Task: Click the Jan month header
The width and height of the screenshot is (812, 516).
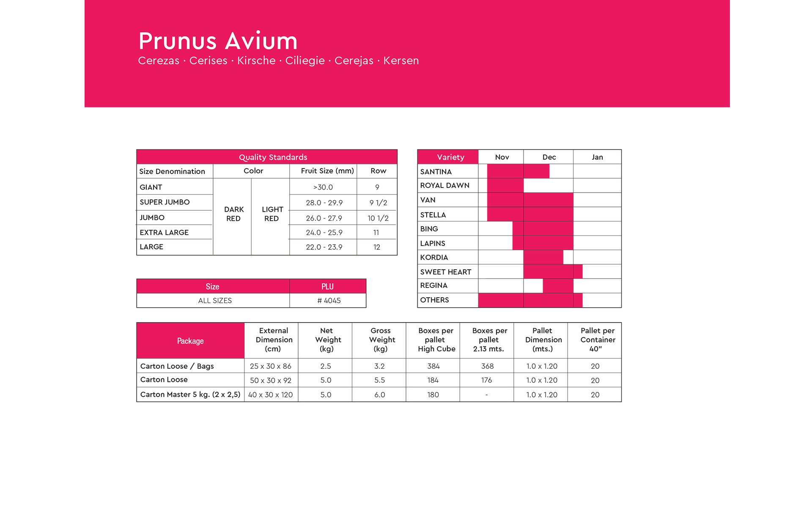Action: [597, 157]
